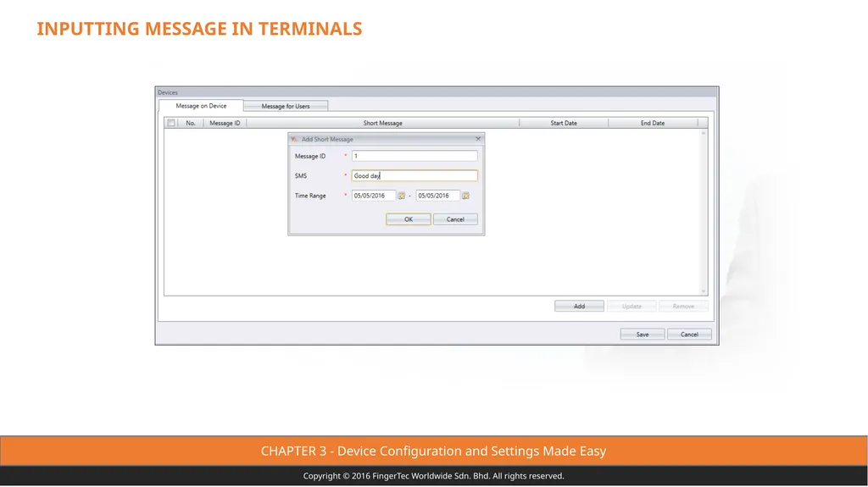Click the End Date column header

pyautogui.click(x=653, y=123)
